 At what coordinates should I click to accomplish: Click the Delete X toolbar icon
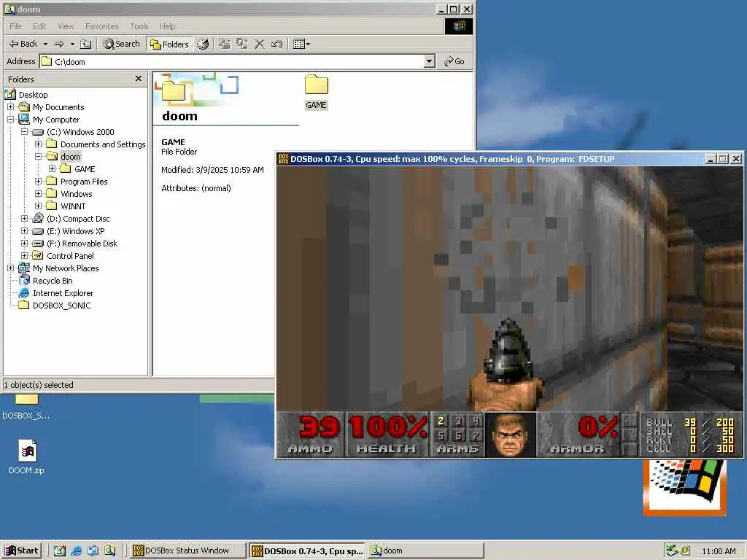pyautogui.click(x=259, y=44)
